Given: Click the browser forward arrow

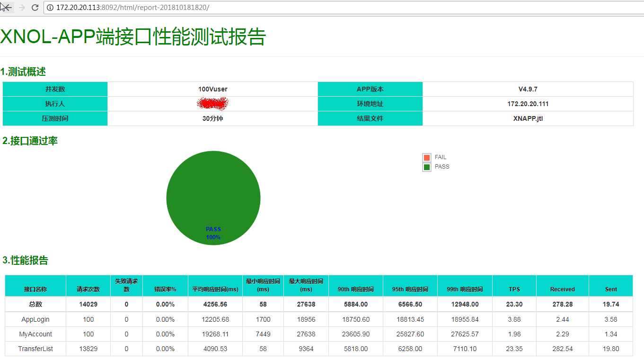Looking at the screenshot, I should pyautogui.click(x=22, y=8).
